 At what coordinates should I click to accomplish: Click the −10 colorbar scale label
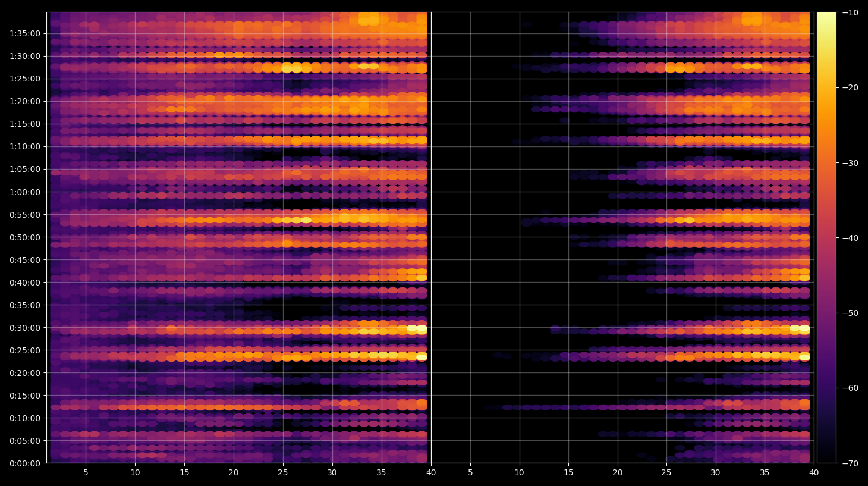pyautogui.click(x=850, y=12)
